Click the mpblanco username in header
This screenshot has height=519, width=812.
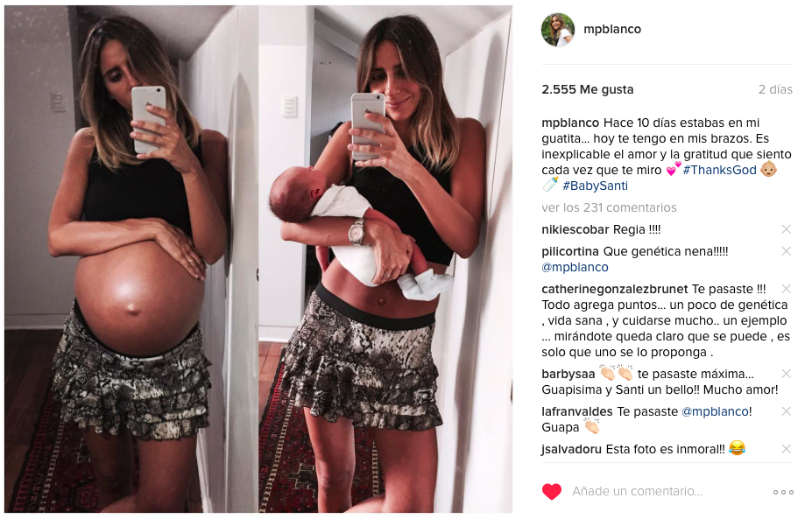coord(612,30)
